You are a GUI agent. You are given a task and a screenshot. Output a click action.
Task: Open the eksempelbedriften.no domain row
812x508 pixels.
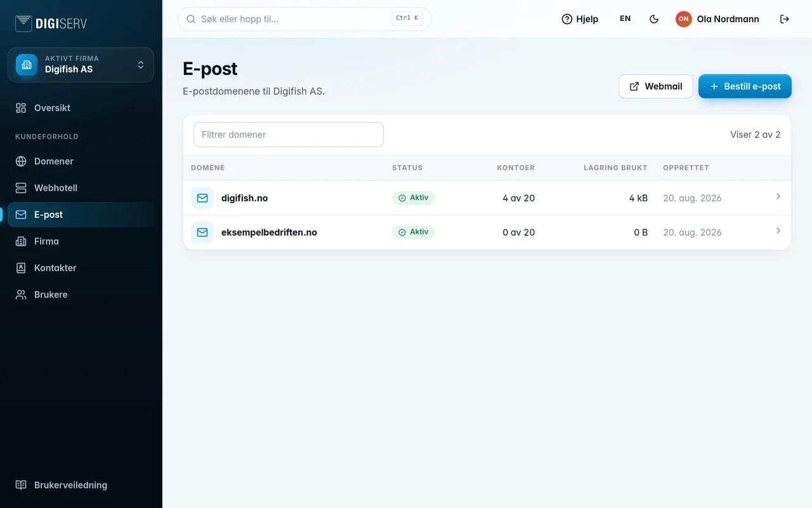pyautogui.click(x=487, y=232)
